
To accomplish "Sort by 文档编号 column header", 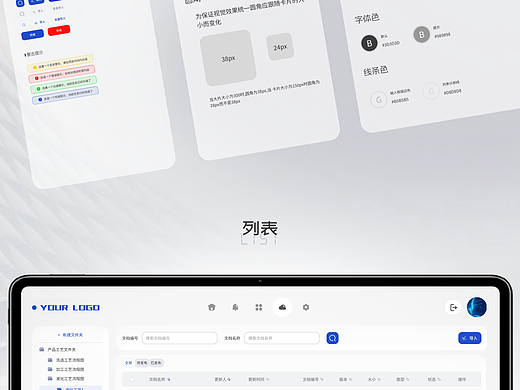I will [x=313, y=379].
